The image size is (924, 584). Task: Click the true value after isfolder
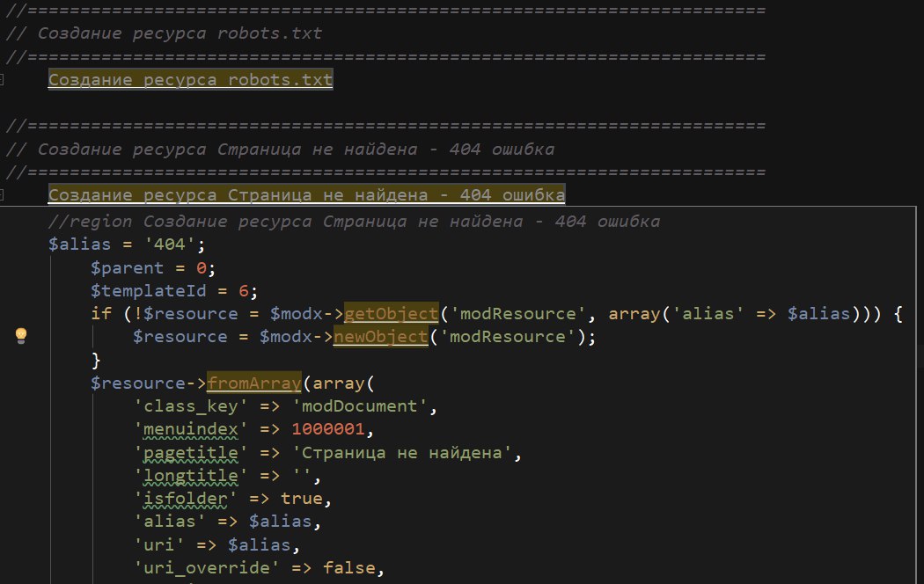pos(302,499)
